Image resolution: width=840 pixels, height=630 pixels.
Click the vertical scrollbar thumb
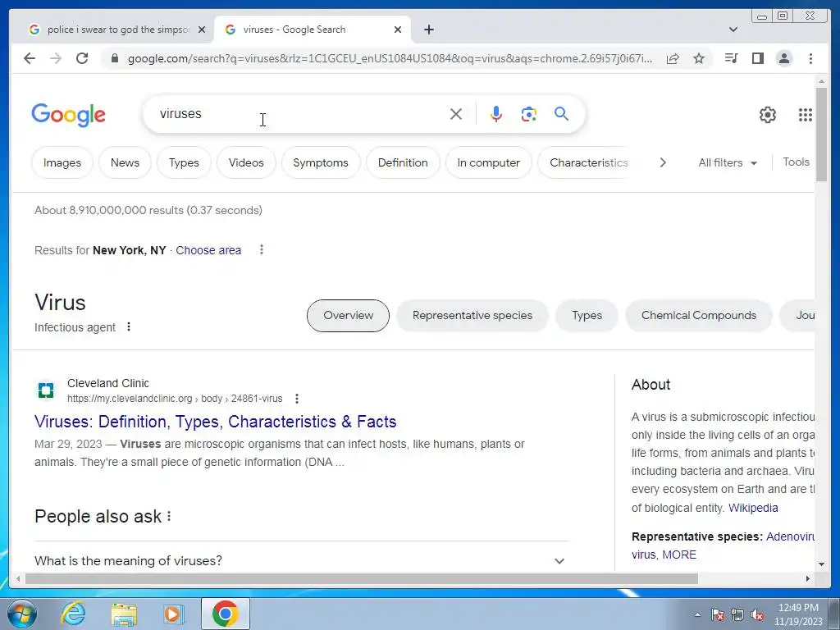click(x=821, y=134)
